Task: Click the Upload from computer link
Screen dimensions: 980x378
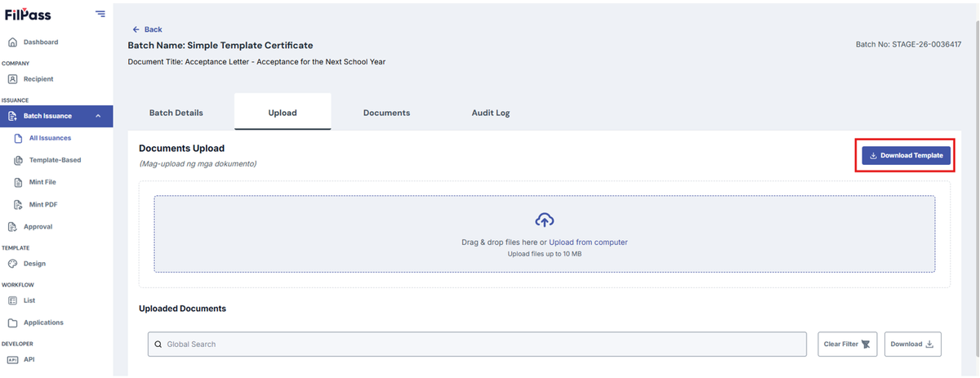Action: pyautogui.click(x=588, y=242)
